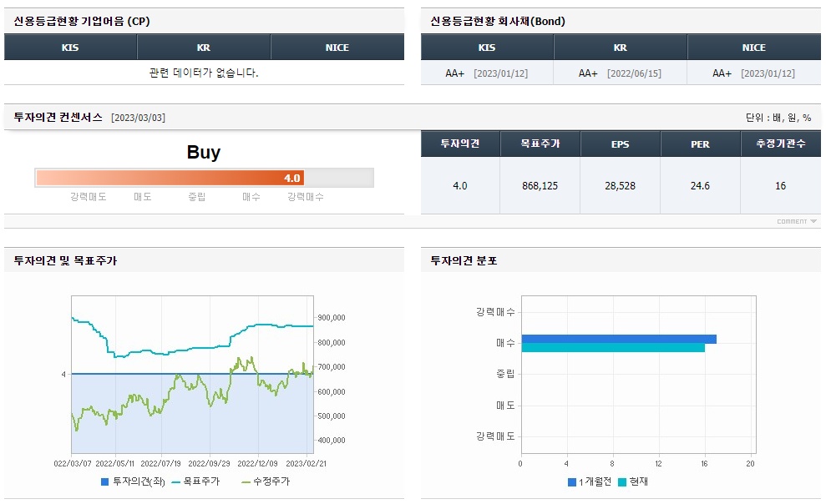Select the 28,528 EPS cell
826x504 pixels.
620,186
